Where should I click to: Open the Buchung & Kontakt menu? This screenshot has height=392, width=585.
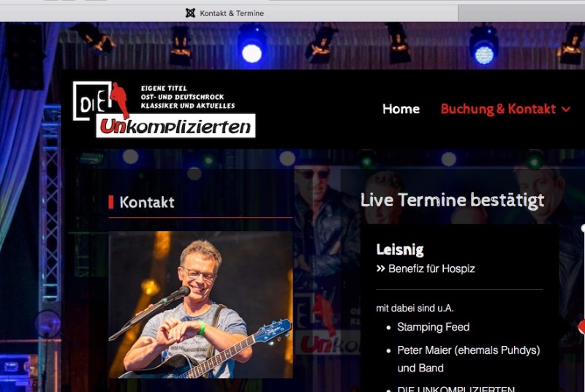[x=498, y=109]
